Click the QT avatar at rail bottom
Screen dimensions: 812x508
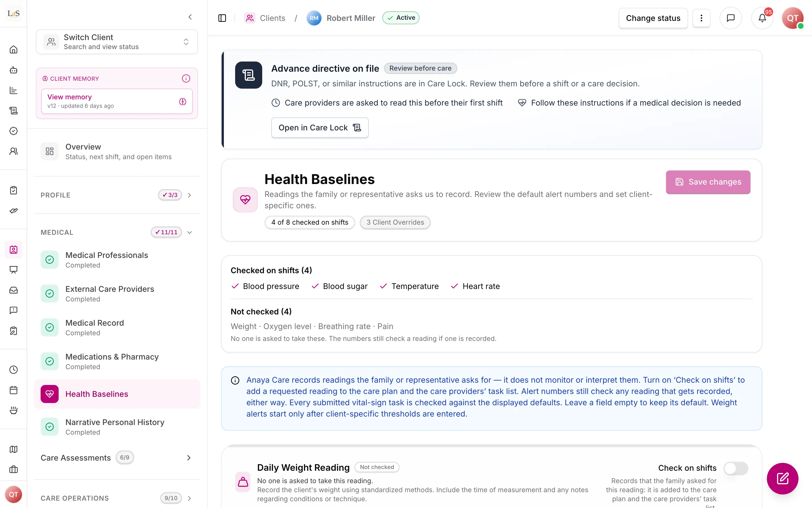point(14,494)
